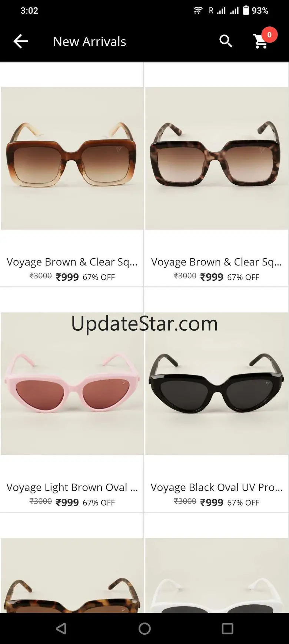Select Voyage Light Brown Oval product title
Viewport: 289px width, 644px height.
72,487
